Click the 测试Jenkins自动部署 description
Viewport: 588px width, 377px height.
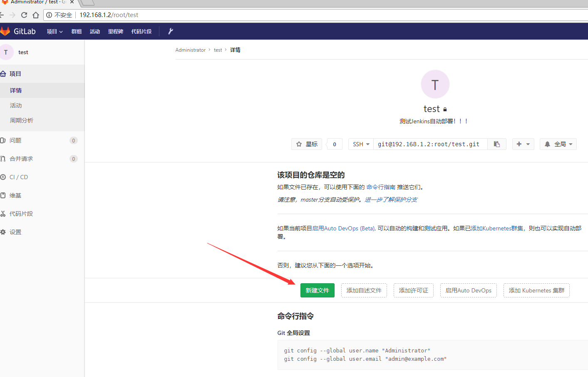point(434,121)
